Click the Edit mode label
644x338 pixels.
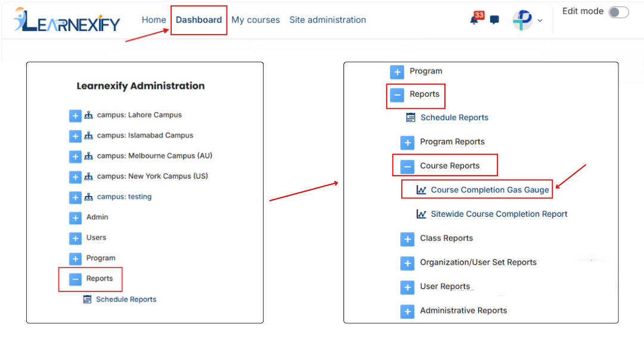pyautogui.click(x=583, y=11)
